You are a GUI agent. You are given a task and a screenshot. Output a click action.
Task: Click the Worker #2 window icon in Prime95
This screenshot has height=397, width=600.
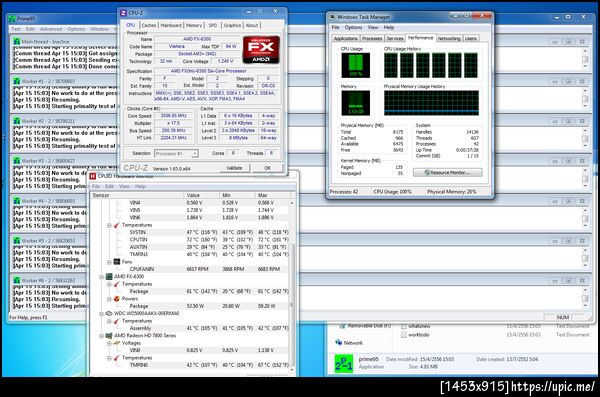pyautogui.click(x=16, y=121)
